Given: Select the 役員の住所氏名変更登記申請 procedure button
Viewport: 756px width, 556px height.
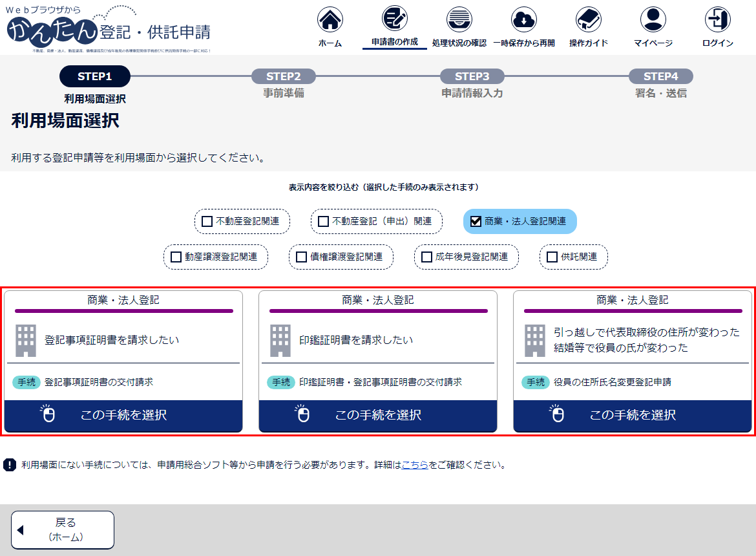Looking at the screenshot, I should pyautogui.click(x=633, y=415).
